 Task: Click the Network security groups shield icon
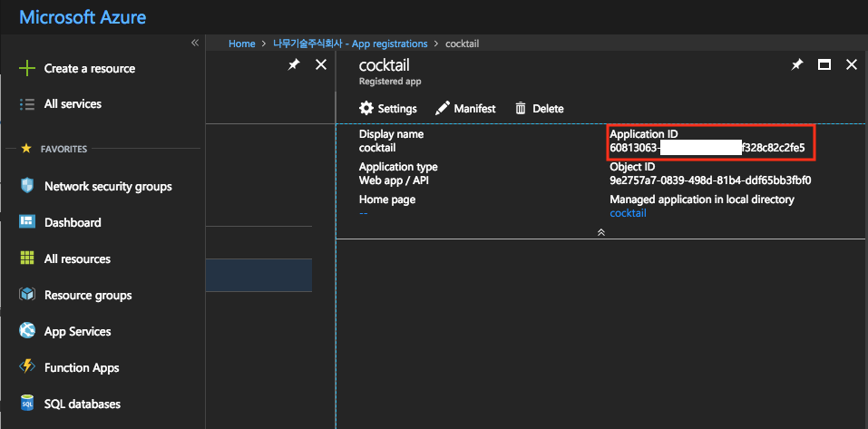tap(27, 186)
